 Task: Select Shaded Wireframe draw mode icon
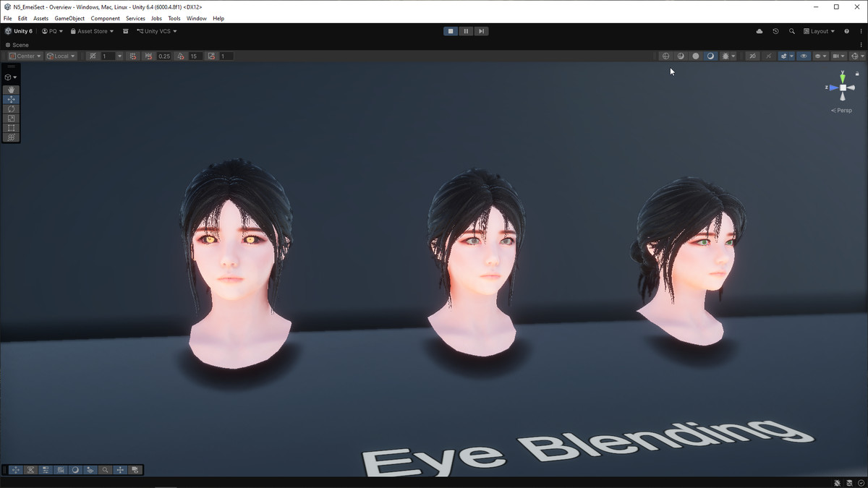point(681,56)
